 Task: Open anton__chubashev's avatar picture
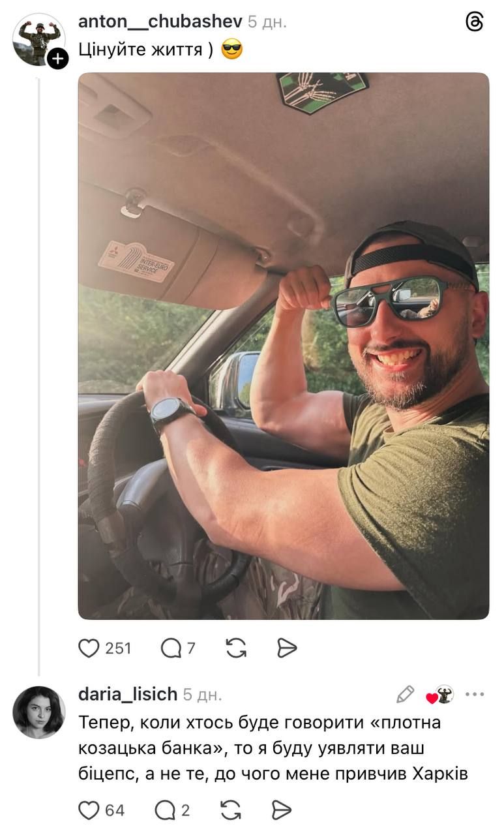click(x=38, y=38)
